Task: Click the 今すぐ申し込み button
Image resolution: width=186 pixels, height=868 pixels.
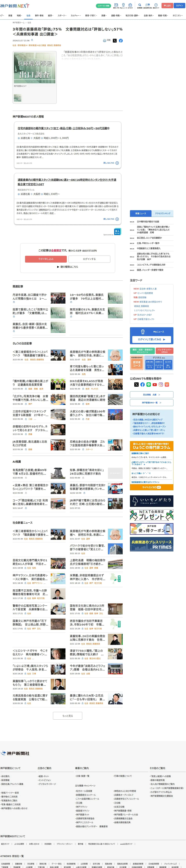Action: click(x=46, y=259)
